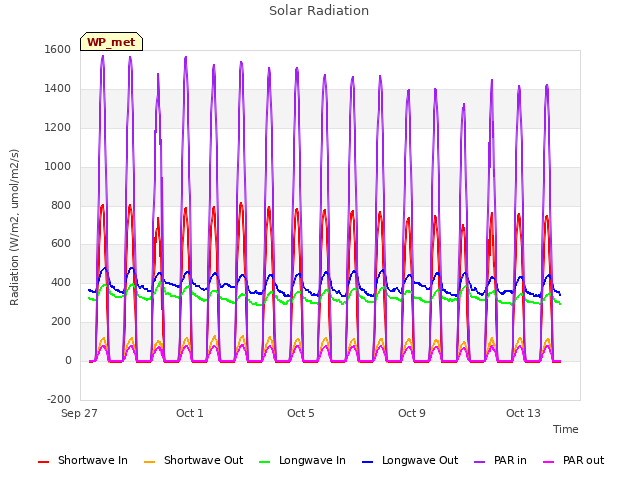Click the Time x-axis title
Viewport: 640px width, 480px height.
pos(566,429)
